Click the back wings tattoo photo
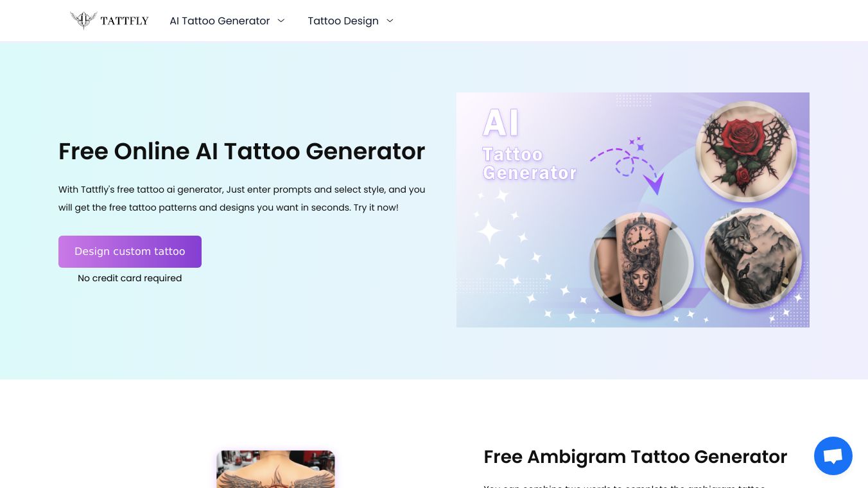 (275, 469)
